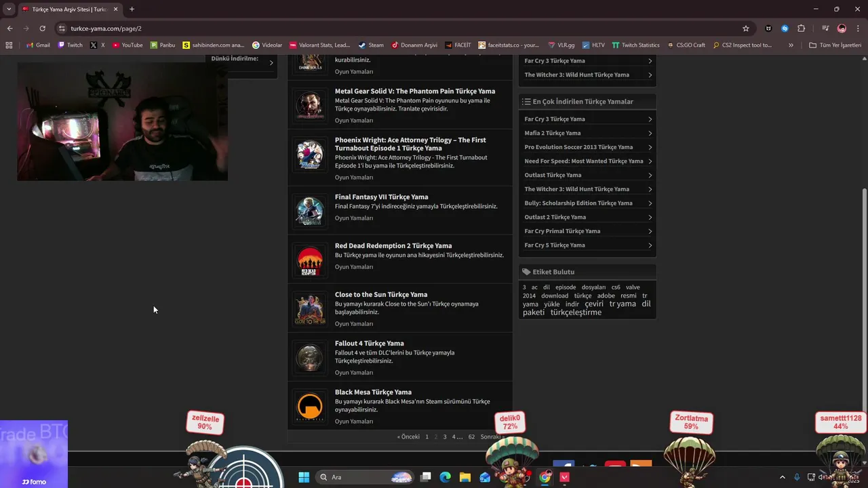
Task: Open the Chrome profile avatar
Action: point(842,28)
